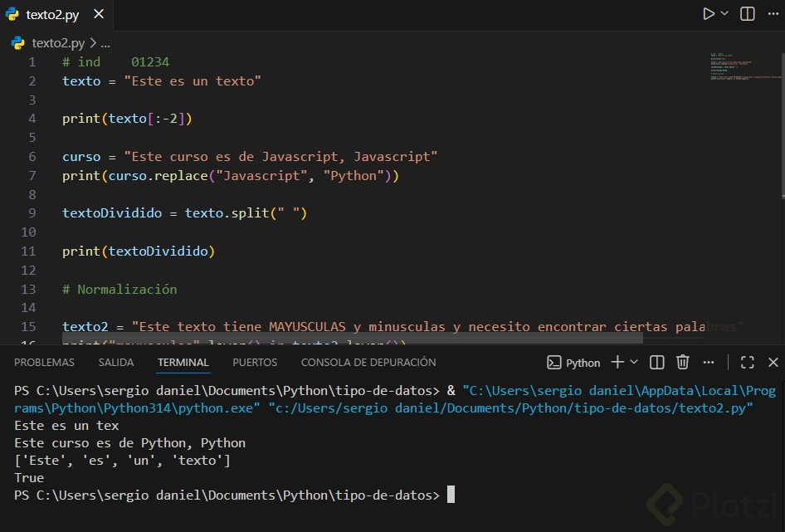Kill the terminal with trash icon
785x532 pixels.
(682, 362)
